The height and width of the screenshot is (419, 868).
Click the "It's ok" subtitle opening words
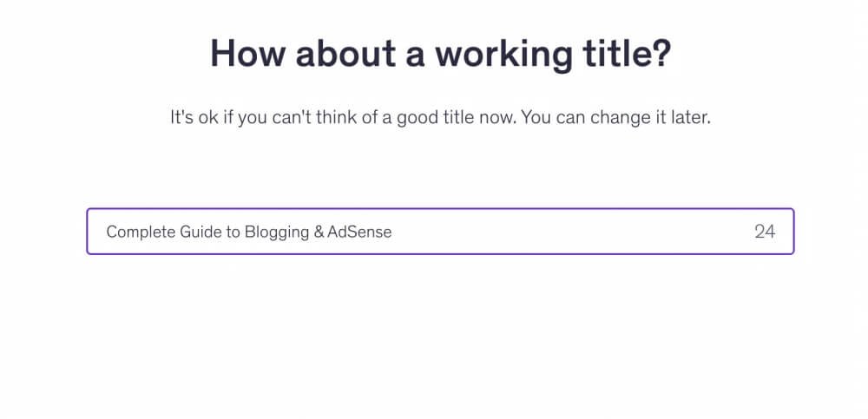coord(194,117)
